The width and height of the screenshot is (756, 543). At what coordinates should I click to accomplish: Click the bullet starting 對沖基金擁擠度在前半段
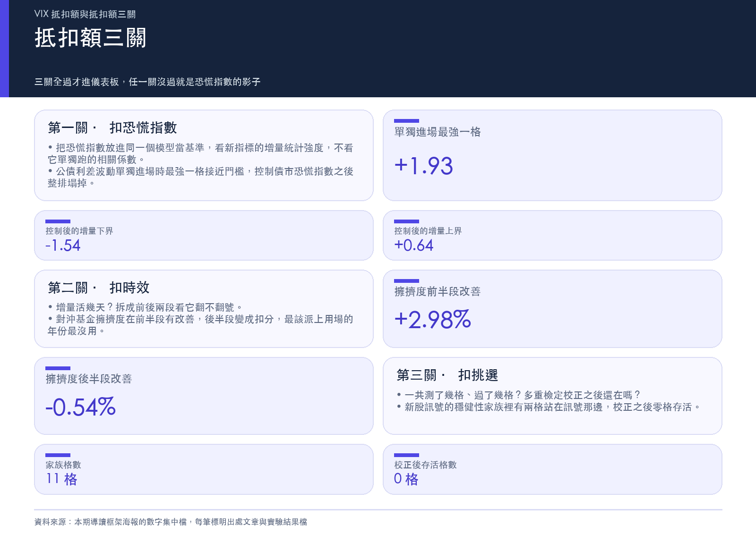coord(201,325)
